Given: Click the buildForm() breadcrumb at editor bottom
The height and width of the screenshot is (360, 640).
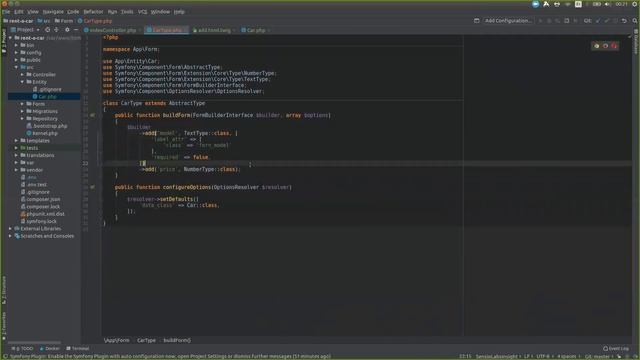Looking at the screenshot, I should tap(177, 340).
